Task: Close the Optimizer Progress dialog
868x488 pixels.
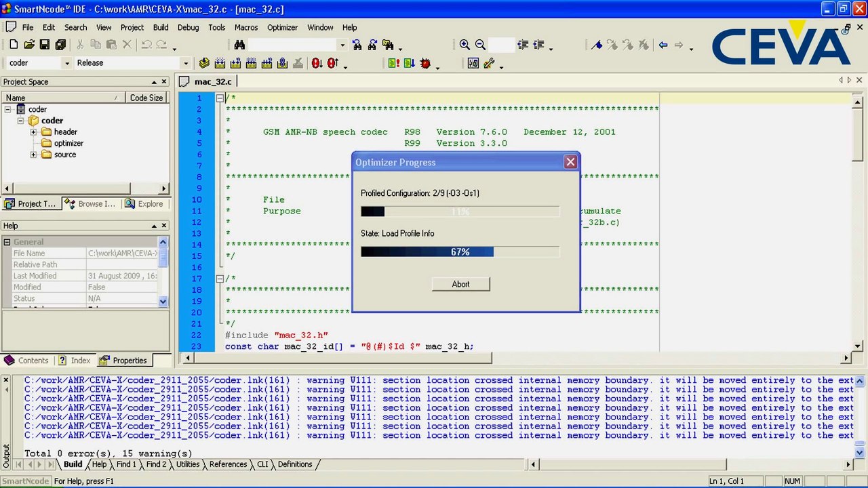Action: click(x=570, y=162)
